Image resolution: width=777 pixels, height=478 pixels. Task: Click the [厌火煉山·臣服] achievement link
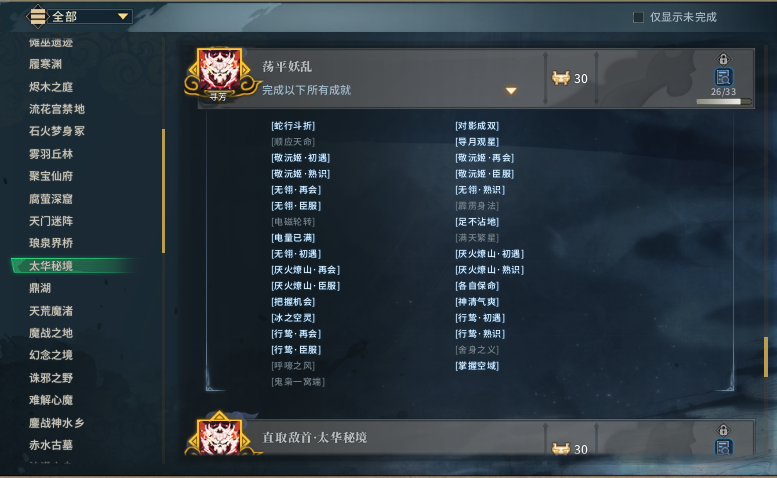(305, 286)
